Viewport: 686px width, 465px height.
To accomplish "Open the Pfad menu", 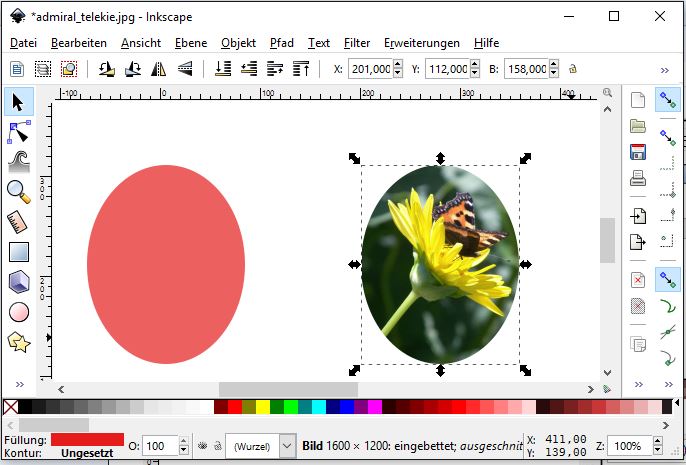I will (281, 43).
